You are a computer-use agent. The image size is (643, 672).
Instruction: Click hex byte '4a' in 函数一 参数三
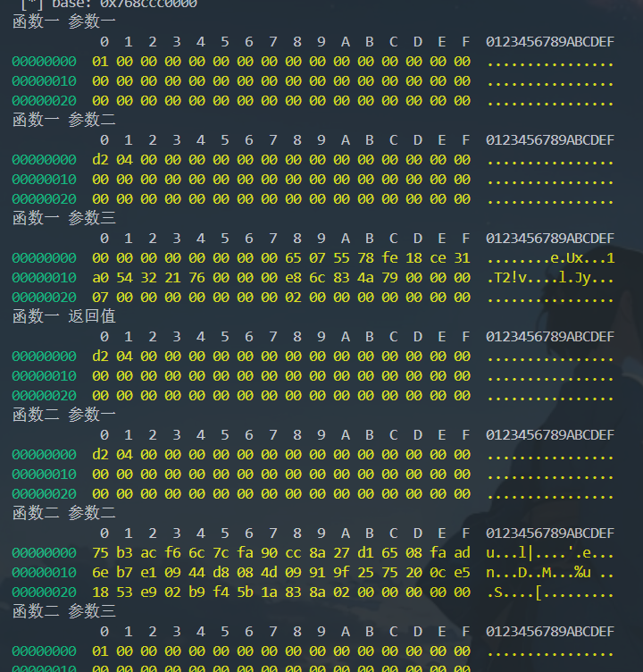tap(366, 278)
